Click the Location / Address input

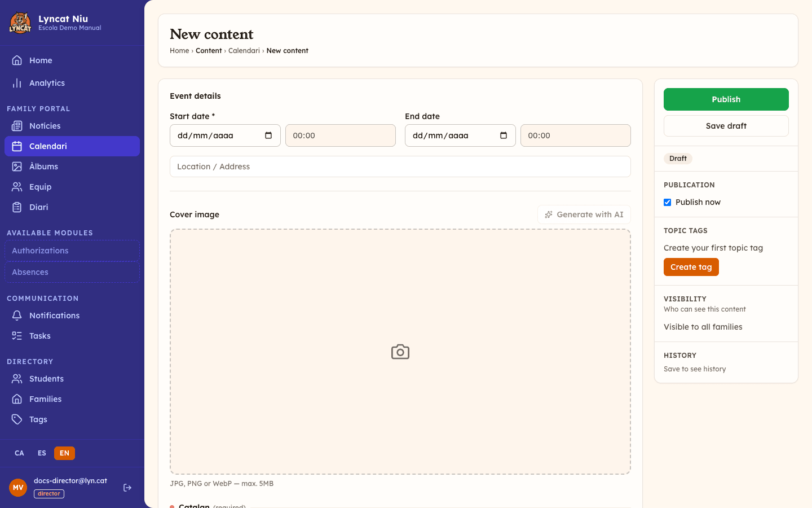(x=400, y=167)
